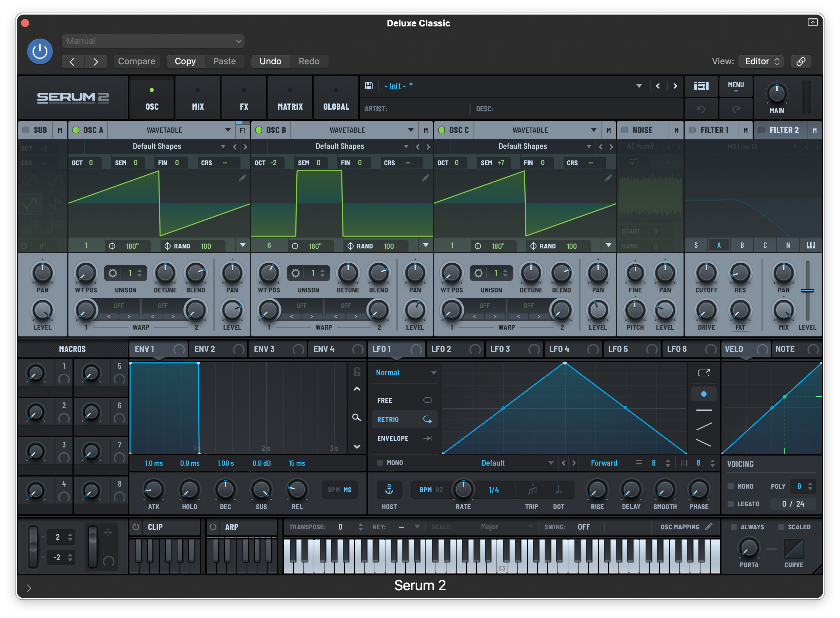This screenshot has height=618, width=840.
Task: Disable OSC A enable switch
Action: [x=76, y=130]
